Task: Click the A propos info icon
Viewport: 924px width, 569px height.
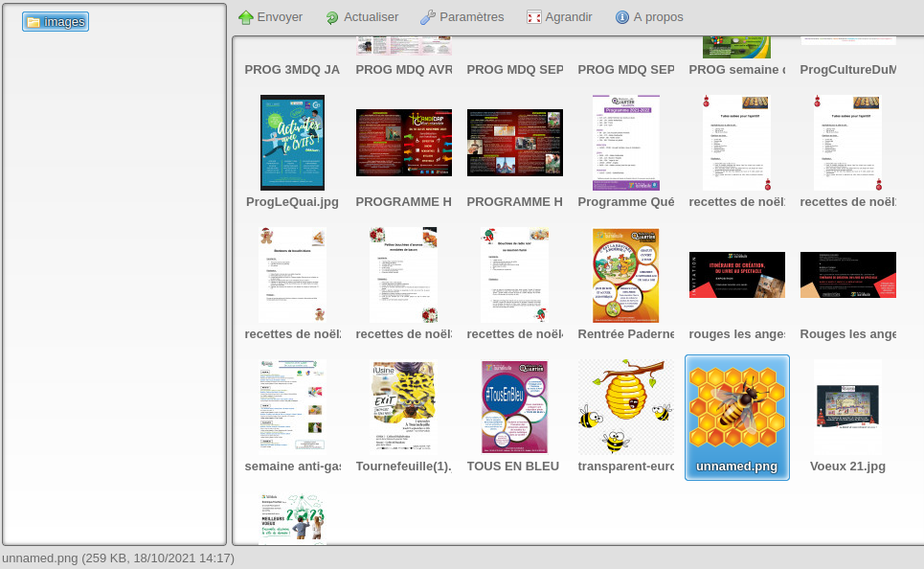Action: tap(622, 17)
